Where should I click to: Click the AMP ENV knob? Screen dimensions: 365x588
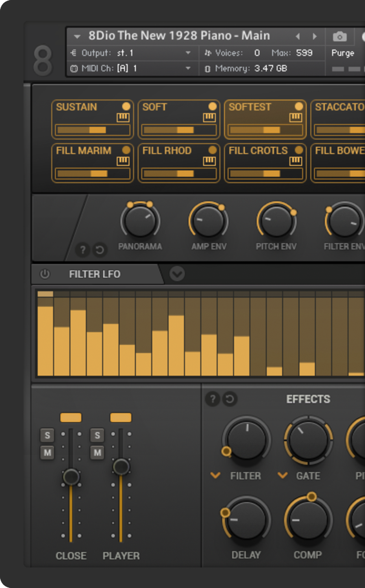click(x=208, y=221)
